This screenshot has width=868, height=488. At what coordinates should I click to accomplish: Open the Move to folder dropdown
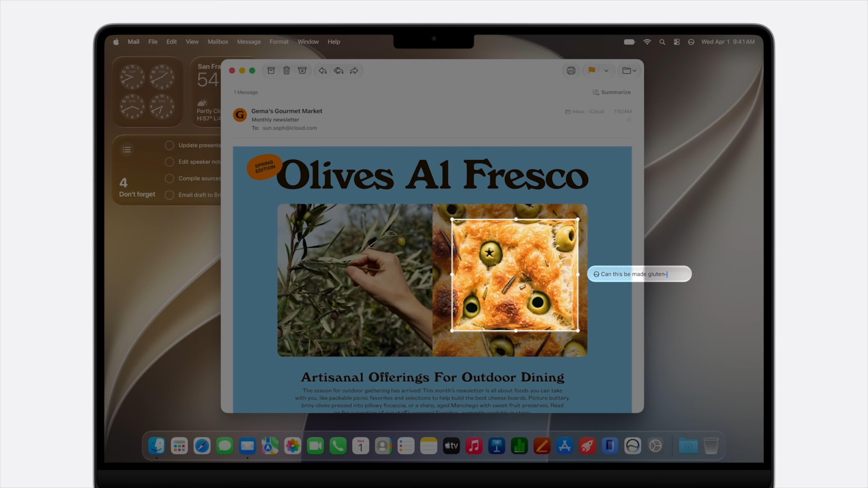pyautogui.click(x=629, y=71)
